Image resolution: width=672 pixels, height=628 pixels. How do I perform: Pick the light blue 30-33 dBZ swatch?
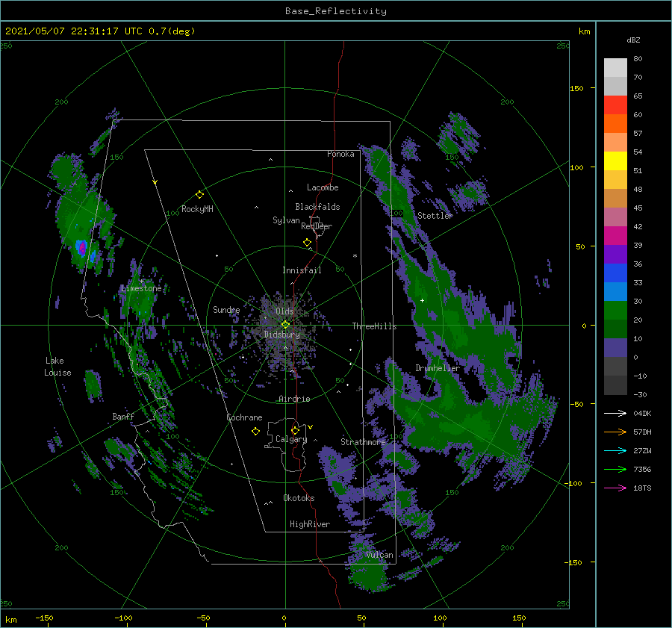pyautogui.click(x=615, y=291)
